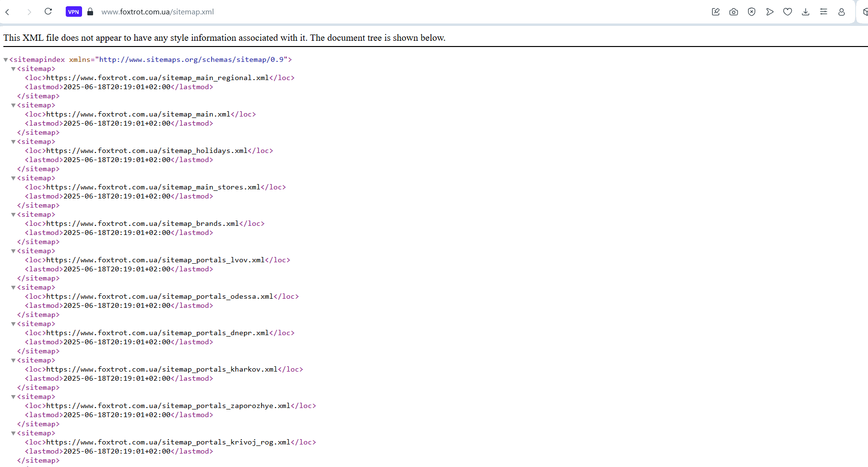The height and width of the screenshot is (467, 868).
Task: Click the lastmod line under sitemap_portals_kharkov.xml
Action: (x=119, y=378)
